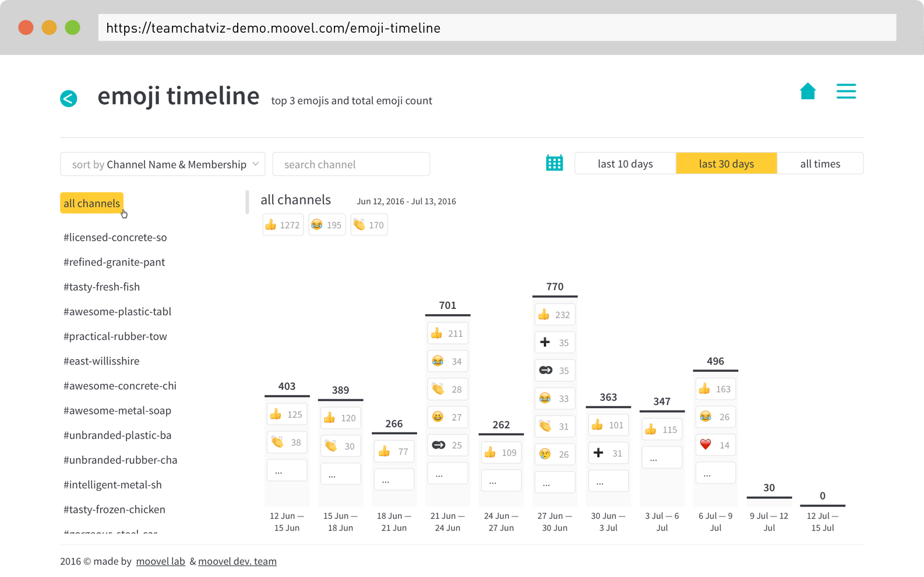
Task: Open the sort by Channel Name dropdown
Action: pos(163,164)
